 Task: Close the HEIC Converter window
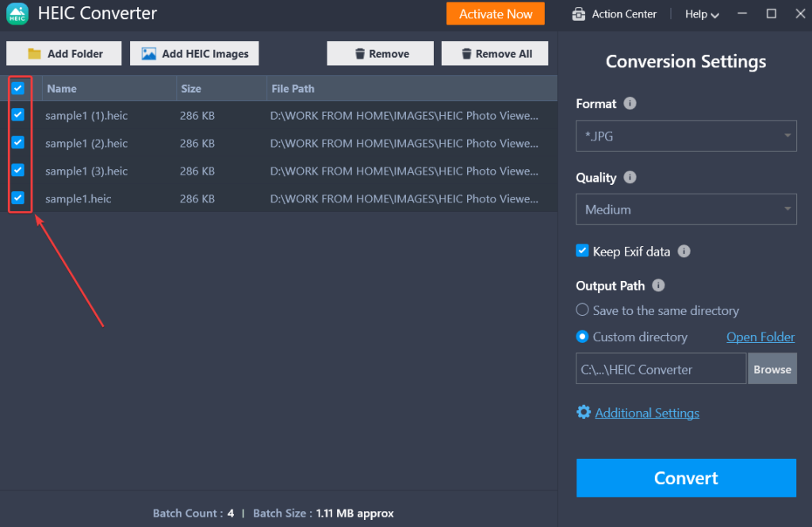[x=800, y=13]
